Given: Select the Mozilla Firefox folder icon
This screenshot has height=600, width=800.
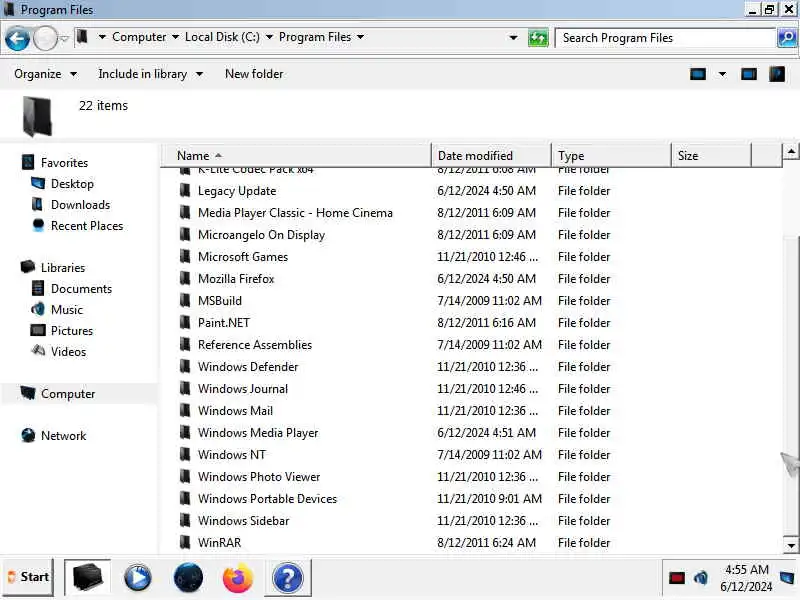Looking at the screenshot, I should pyautogui.click(x=185, y=278).
